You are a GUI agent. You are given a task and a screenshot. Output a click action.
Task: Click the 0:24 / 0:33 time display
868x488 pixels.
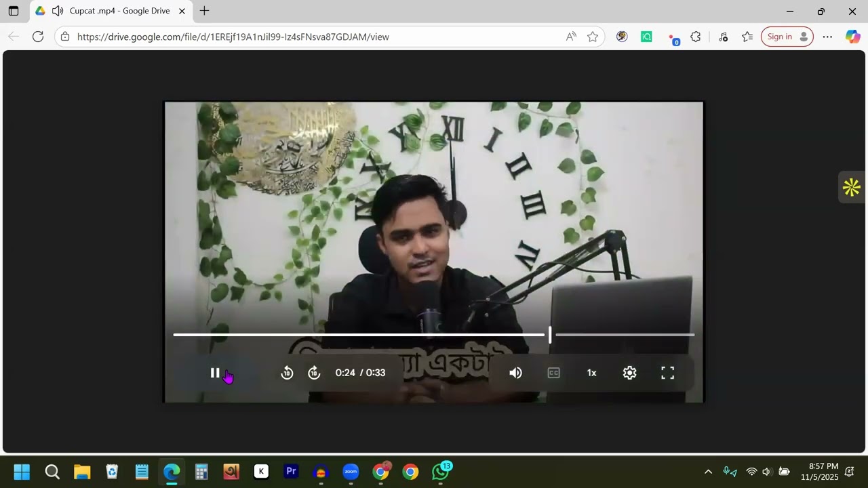pyautogui.click(x=360, y=373)
